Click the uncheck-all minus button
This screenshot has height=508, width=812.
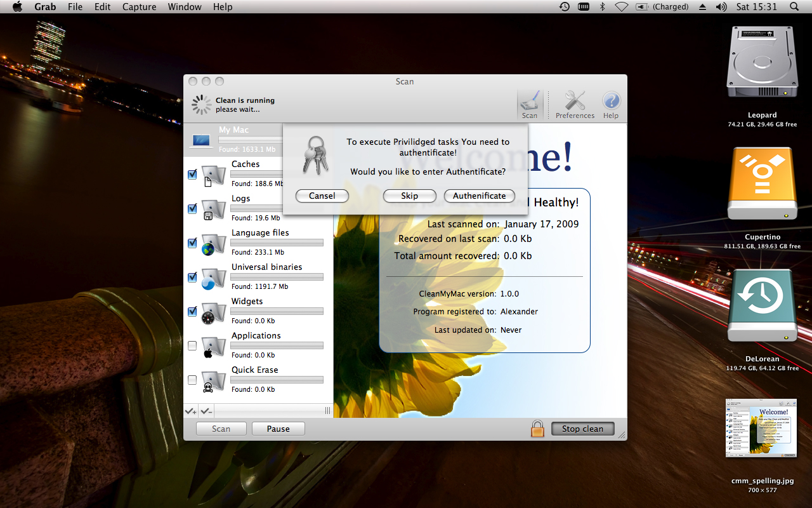point(206,411)
